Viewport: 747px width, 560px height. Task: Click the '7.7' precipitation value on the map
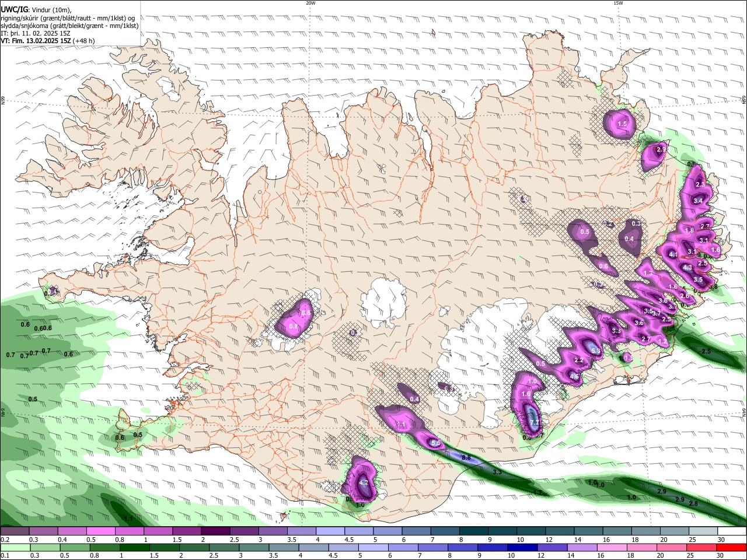(534, 422)
